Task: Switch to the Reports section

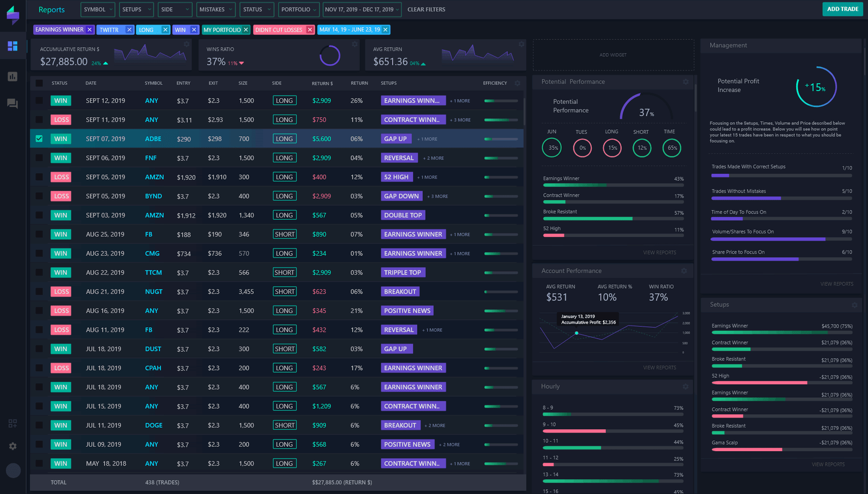Action: pyautogui.click(x=50, y=9)
